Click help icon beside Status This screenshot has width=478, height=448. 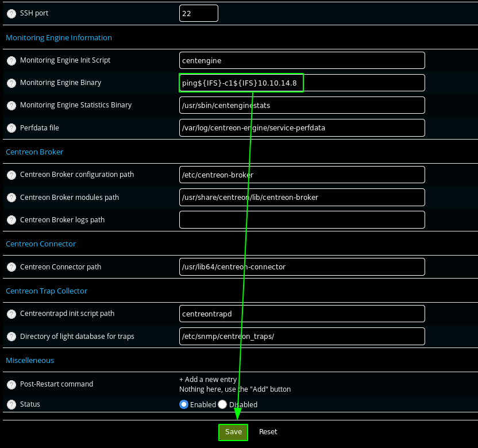11,405
